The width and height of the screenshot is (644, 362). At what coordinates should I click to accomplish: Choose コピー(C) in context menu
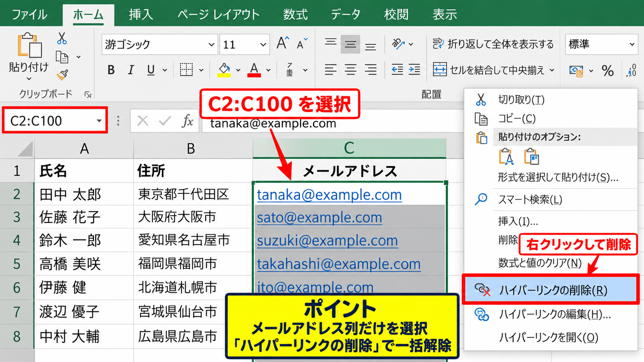click(x=551, y=118)
